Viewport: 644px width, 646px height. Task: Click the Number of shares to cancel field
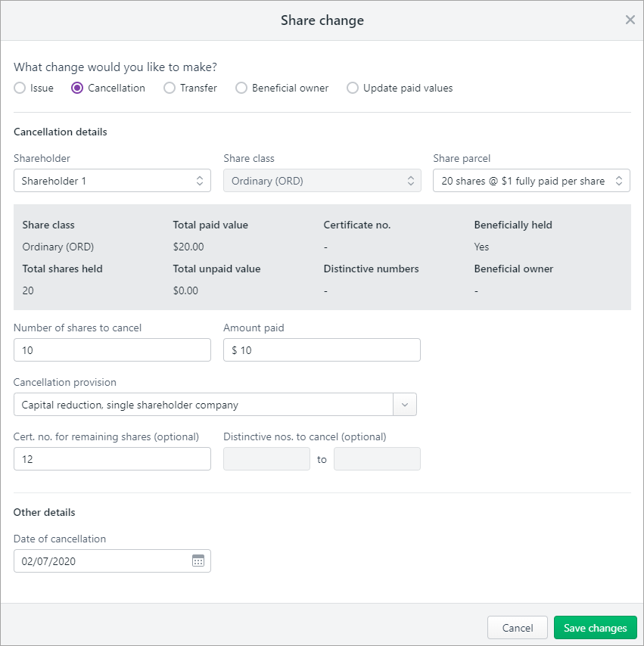tap(112, 350)
